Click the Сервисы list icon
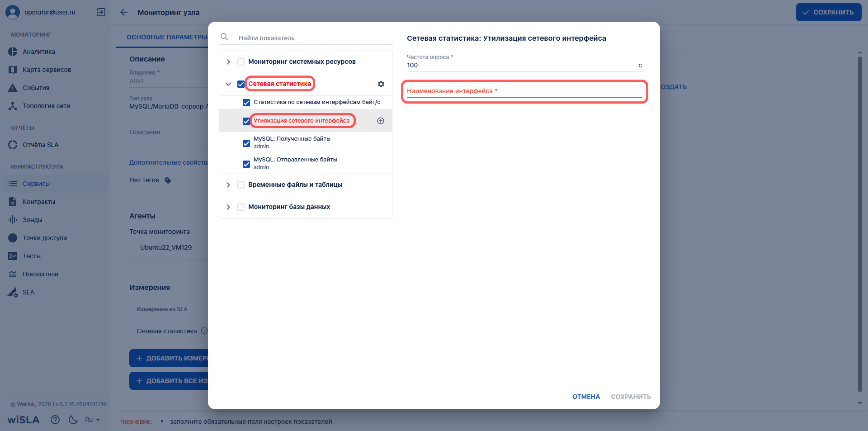The width and height of the screenshot is (868, 431). tap(13, 184)
